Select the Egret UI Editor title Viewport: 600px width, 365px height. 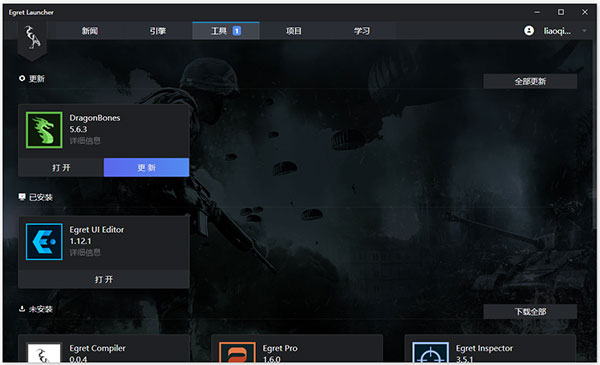97,230
